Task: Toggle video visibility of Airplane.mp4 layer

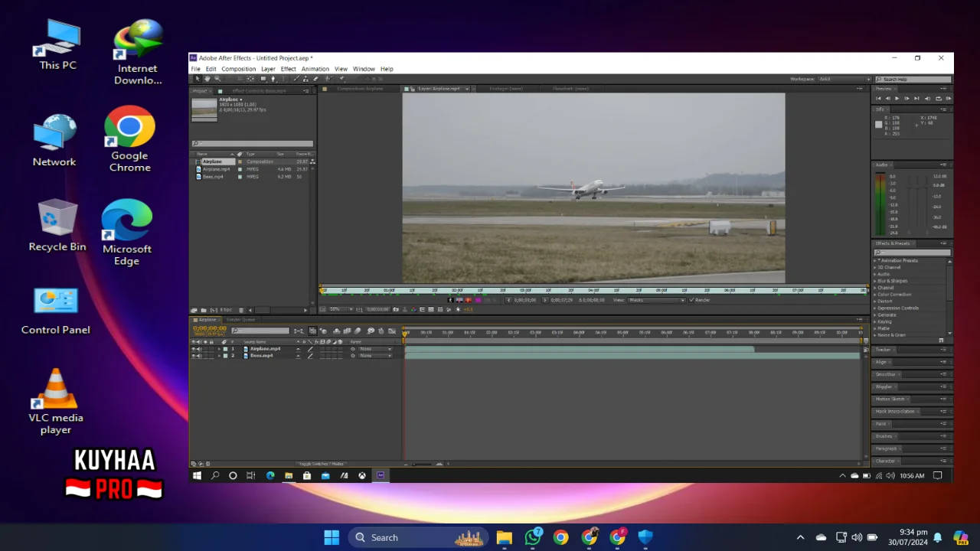Action: [193, 349]
